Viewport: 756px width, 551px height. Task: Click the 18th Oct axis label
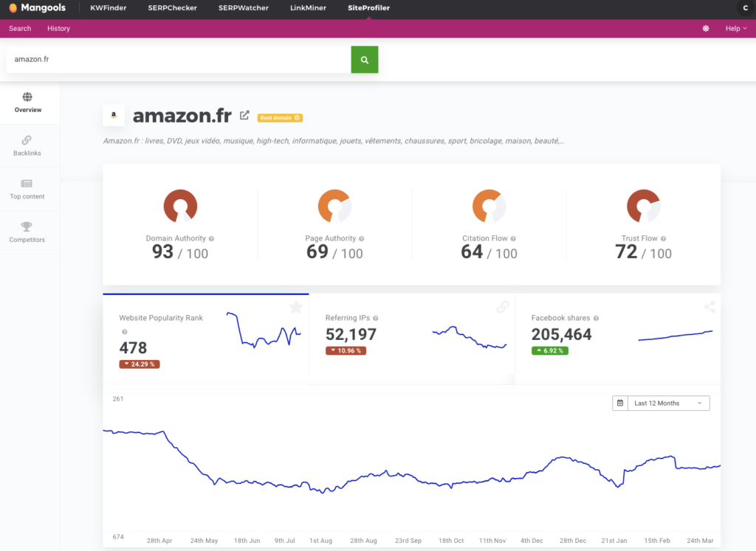pos(451,541)
